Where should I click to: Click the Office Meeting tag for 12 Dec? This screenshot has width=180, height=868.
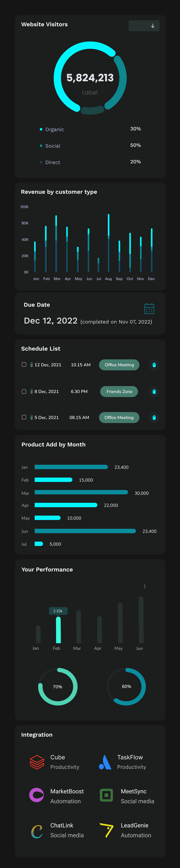click(119, 365)
